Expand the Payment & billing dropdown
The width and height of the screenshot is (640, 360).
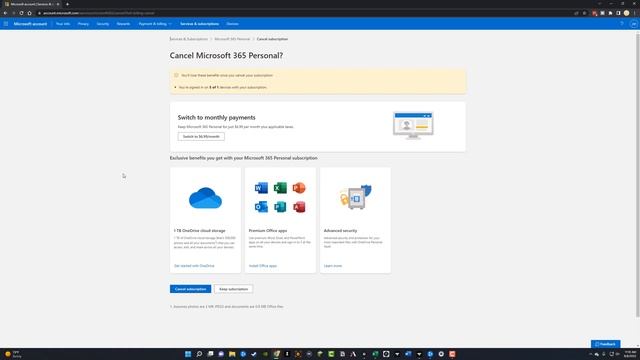tap(155, 24)
